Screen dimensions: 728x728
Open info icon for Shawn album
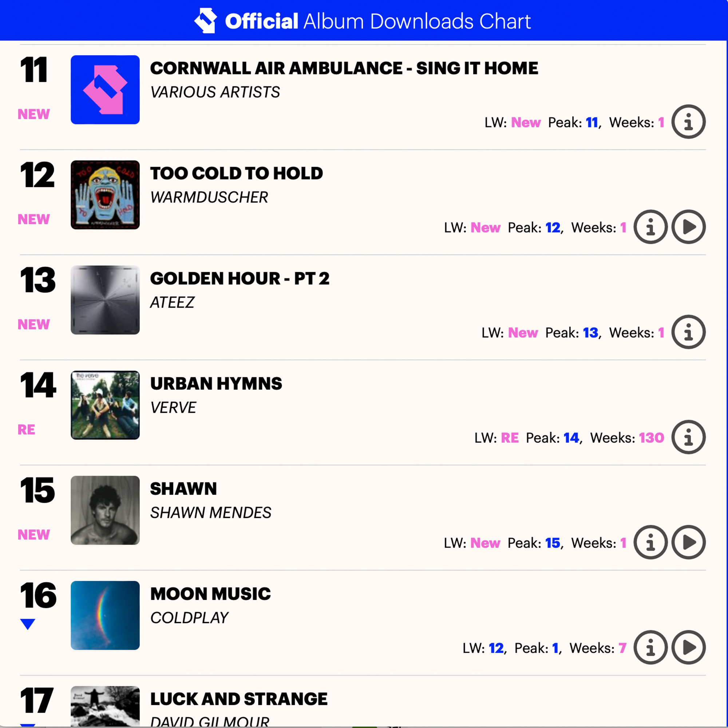[650, 542]
